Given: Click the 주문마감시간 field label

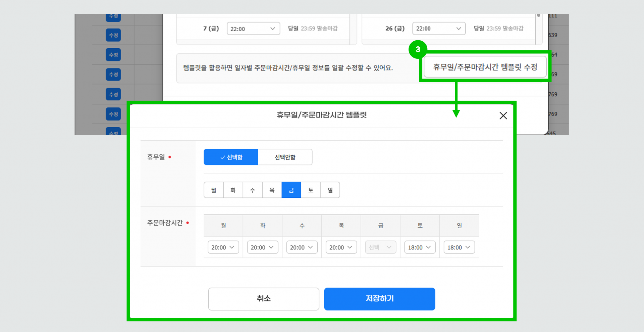Looking at the screenshot, I should coord(165,223).
